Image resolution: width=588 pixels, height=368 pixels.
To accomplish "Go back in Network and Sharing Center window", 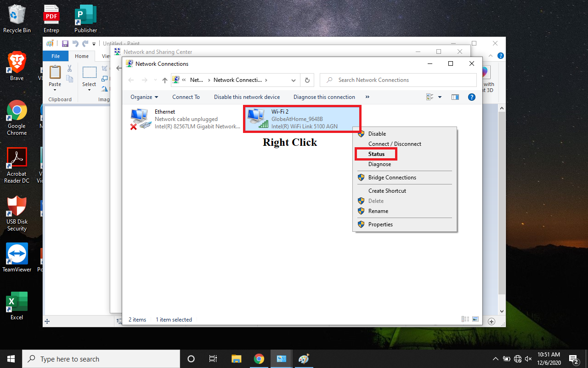I will 118,68.
